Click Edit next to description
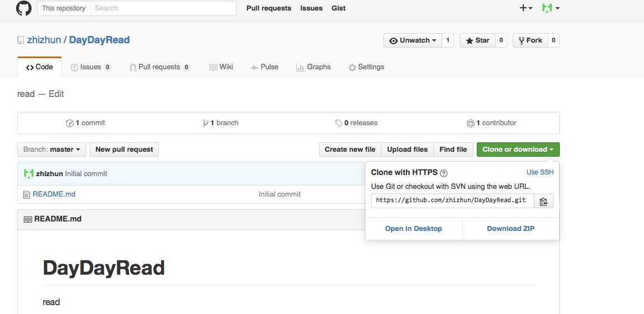Viewport: 644px width, 314px height. click(x=56, y=94)
